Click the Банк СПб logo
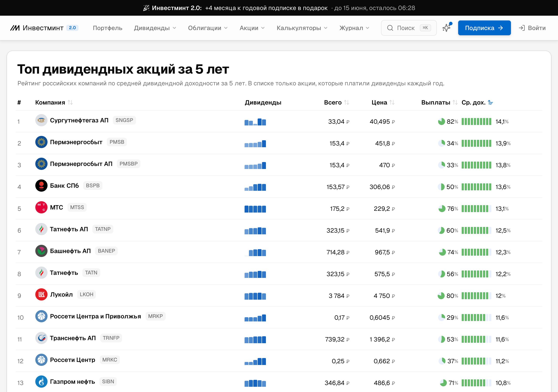This screenshot has width=558, height=392. tap(41, 186)
